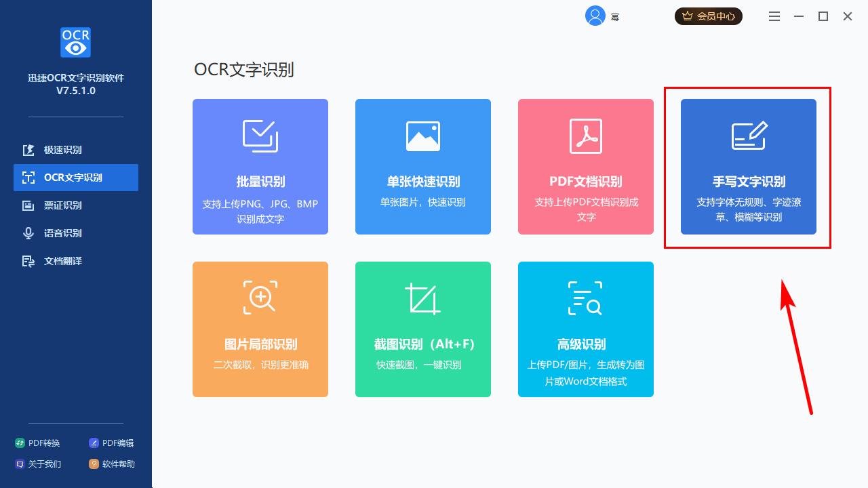Click the 文档翻译 sidebar icon
The width and height of the screenshot is (868, 488).
pos(28,261)
